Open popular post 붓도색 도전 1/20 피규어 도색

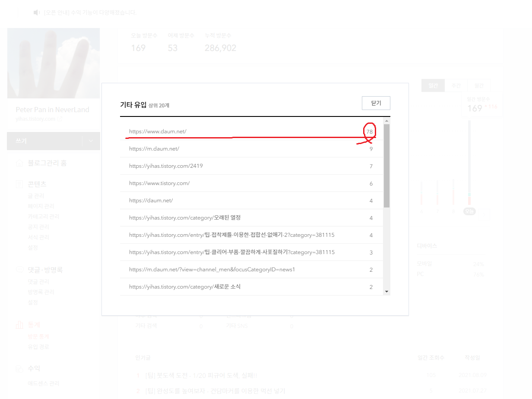[201, 375]
